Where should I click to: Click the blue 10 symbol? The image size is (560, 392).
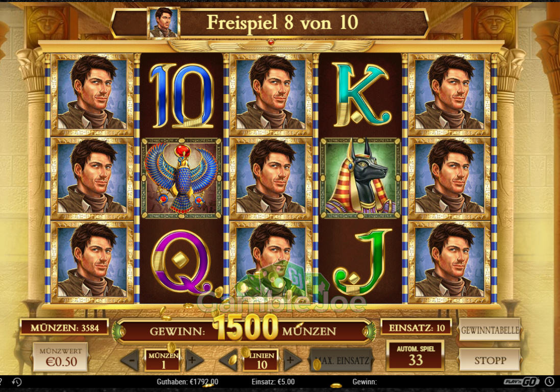tap(181, 95)
